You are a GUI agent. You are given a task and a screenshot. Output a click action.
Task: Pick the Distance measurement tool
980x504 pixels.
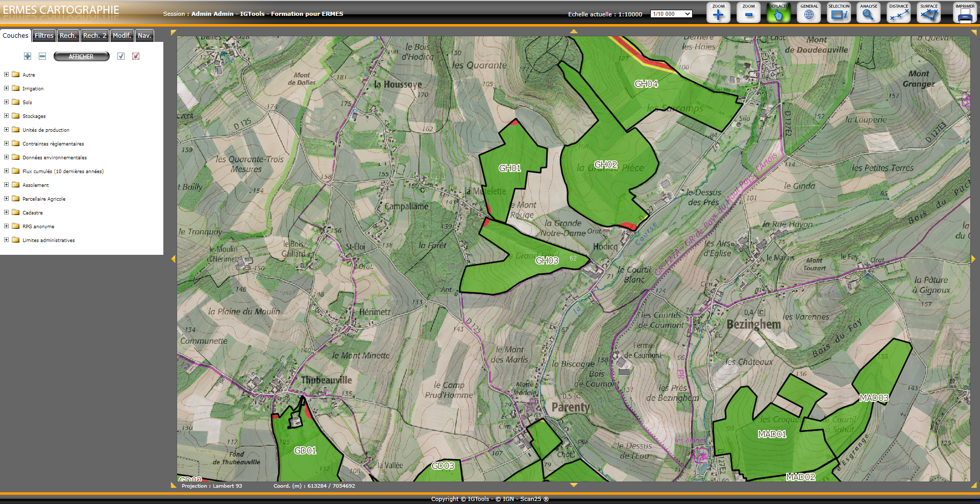tap(898, 13)
